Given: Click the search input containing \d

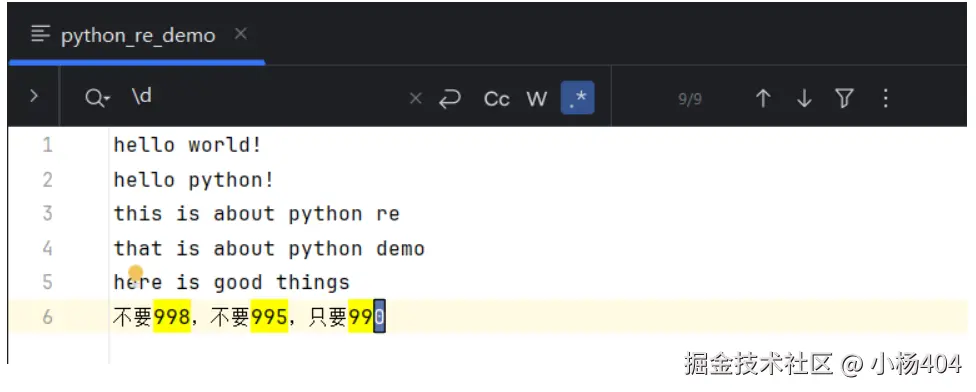Looking at the screenshot, I should (x=261, y=97).
